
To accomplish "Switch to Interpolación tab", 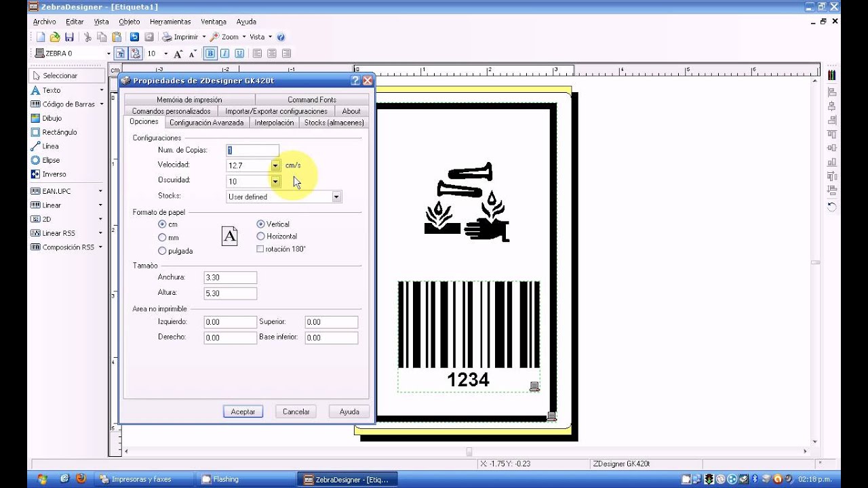I will click(274, 123).
